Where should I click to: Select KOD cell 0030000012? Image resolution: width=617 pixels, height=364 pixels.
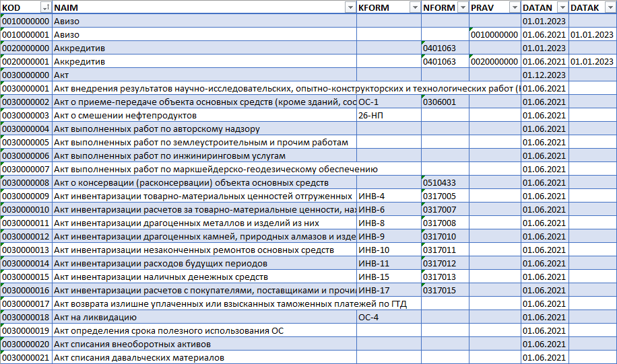click(26, 237)
